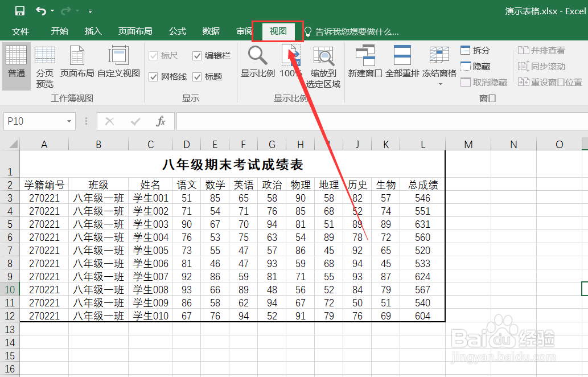Image resolution: width=588 pixels, height=377 pixels.
Task: Select column L header
Action: pos(422,145)
